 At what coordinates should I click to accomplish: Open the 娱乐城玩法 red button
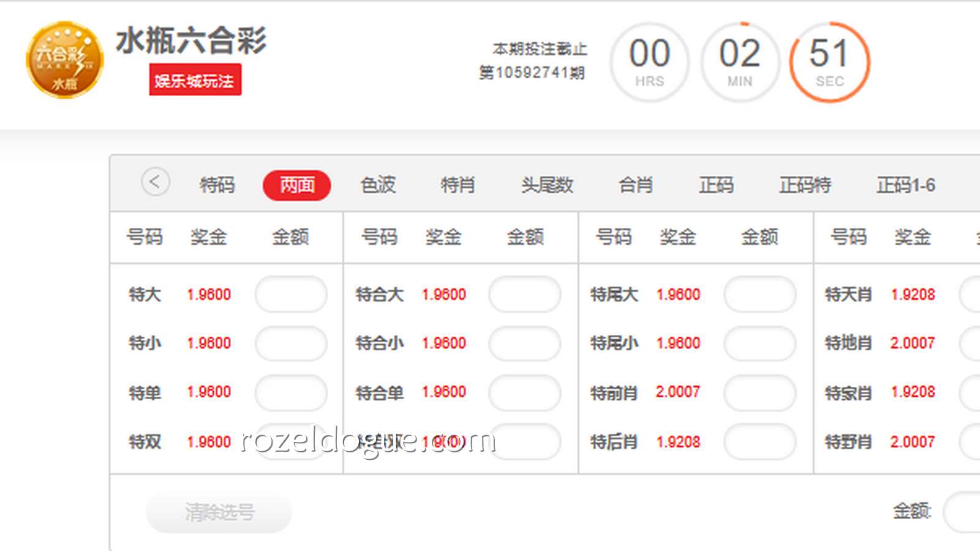pos(195,80)
